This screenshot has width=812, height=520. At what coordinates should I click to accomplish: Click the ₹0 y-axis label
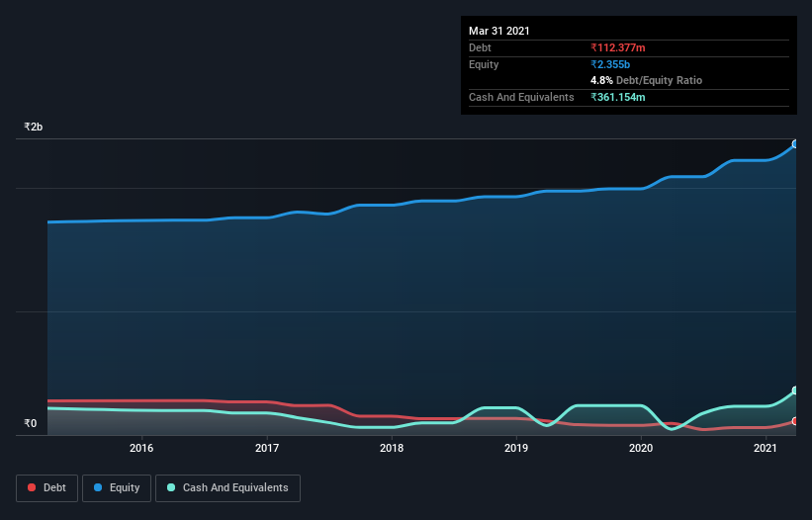click(x=31, y=423)
